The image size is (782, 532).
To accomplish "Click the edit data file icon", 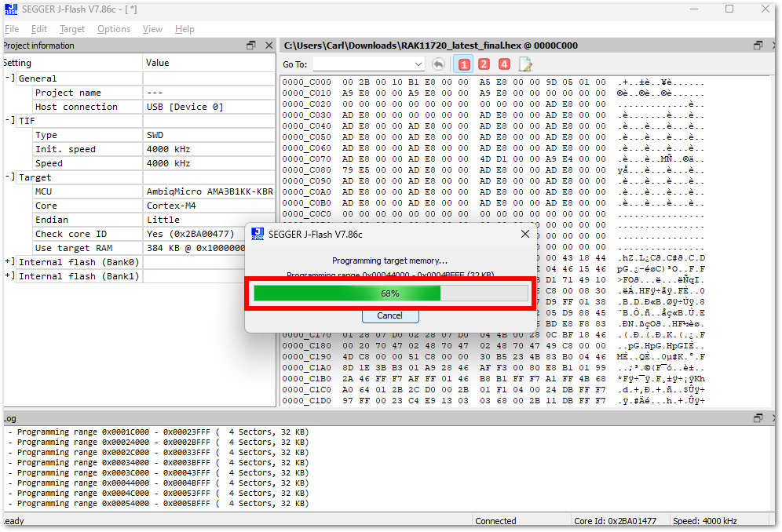I will click(x=525, y=64).
